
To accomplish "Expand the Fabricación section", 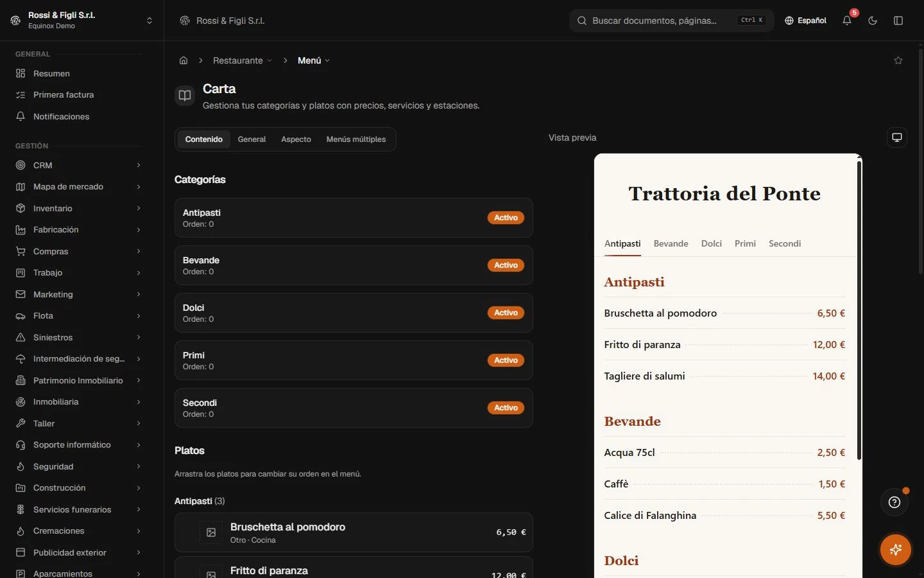I will click(79, 230).
